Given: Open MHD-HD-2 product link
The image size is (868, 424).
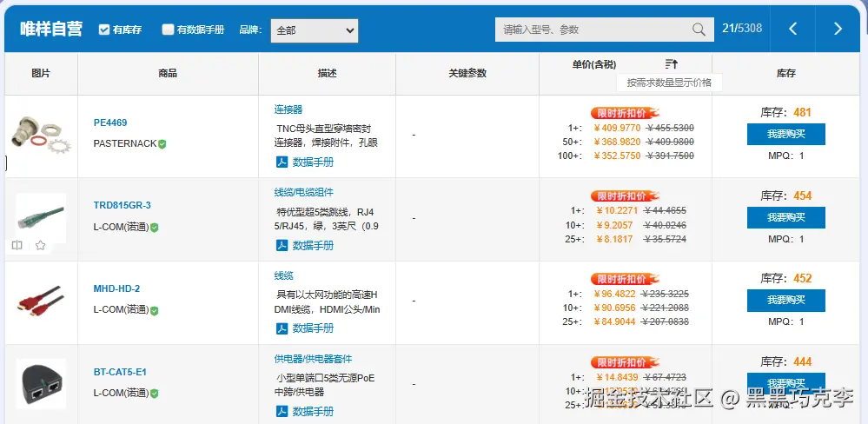Looking at the screenshot, I should click(116, 288).
